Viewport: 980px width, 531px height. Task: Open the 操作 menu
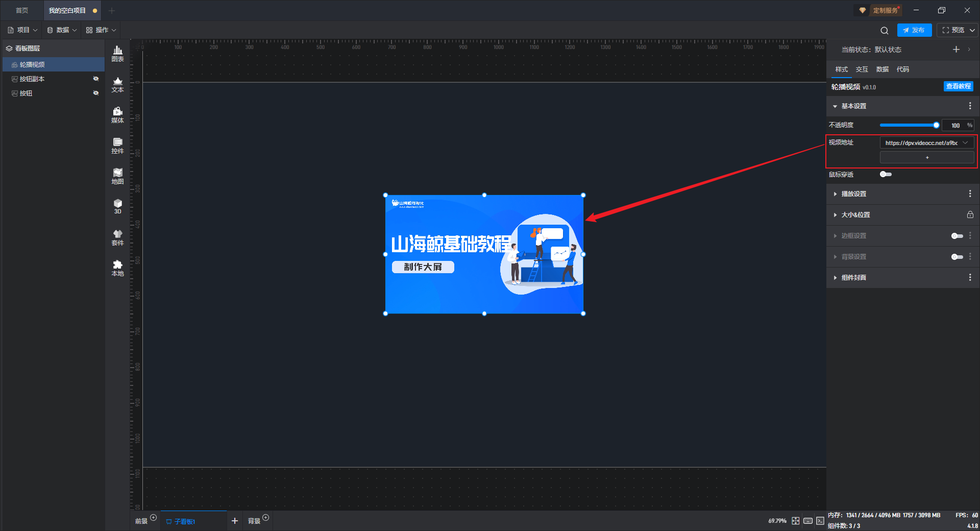click(101, 30)
